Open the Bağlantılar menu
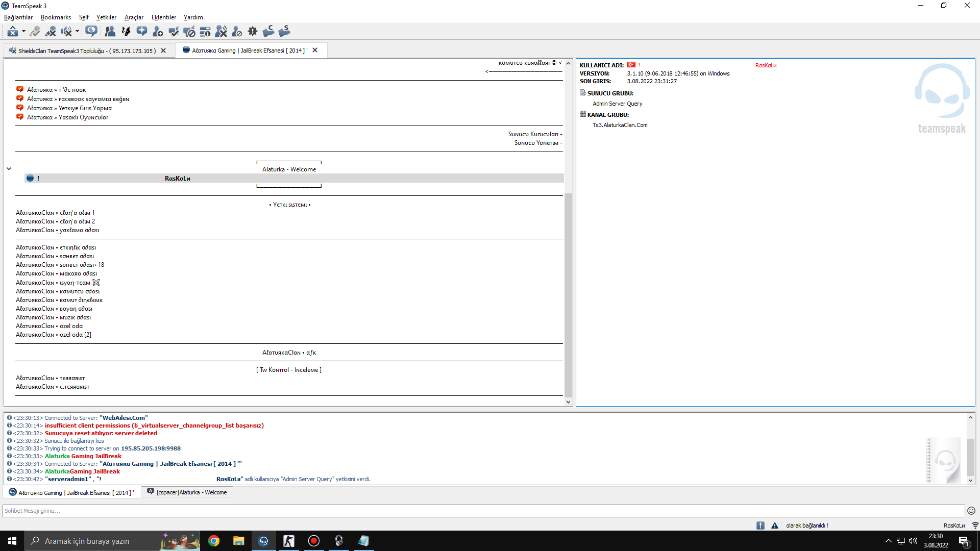 (x=18, y=17)
